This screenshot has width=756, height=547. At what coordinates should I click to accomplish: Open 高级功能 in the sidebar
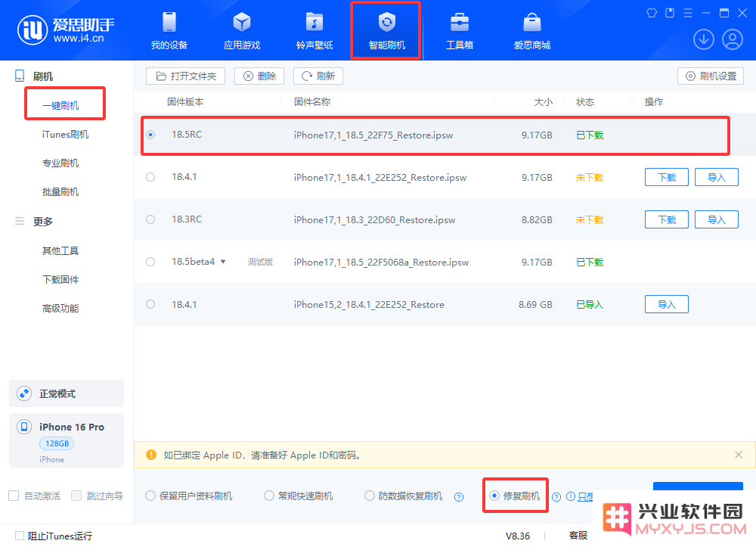(60, 308)
